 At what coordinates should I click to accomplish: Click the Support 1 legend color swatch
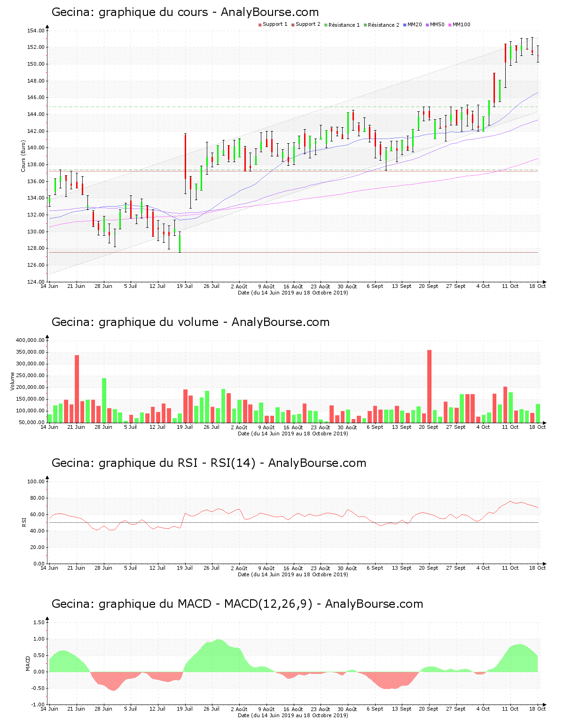click(260, 25)
